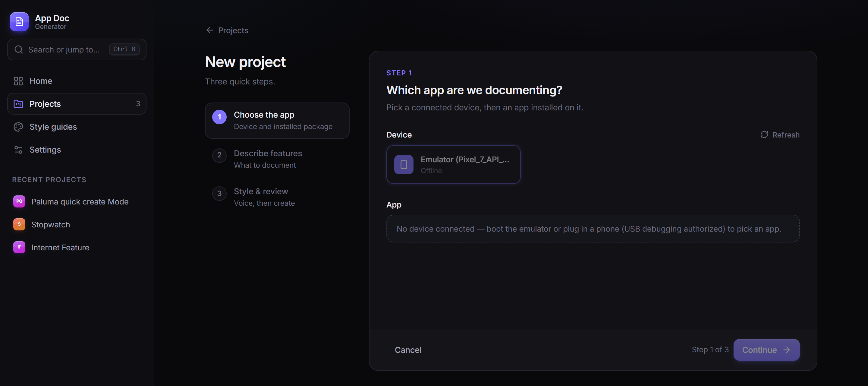Click the emulator device phone icon
Image resolution: width=868 pixels, height=386 pixels.
point(404,165)
